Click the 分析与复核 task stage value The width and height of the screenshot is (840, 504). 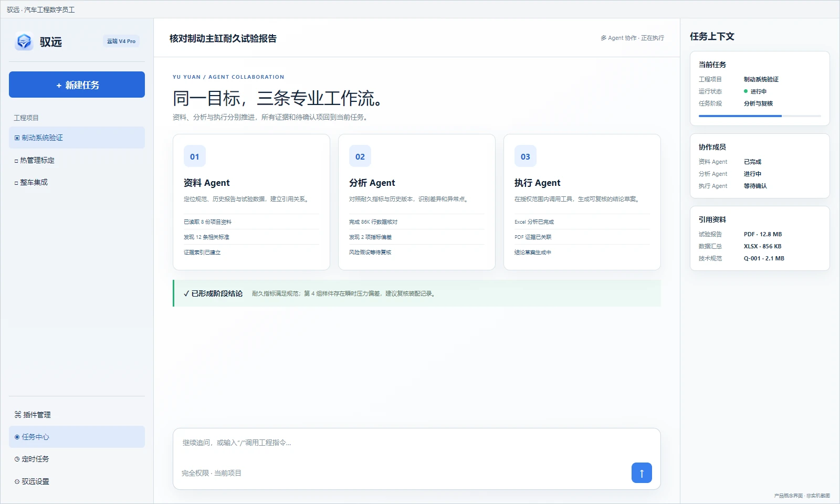point(758,103)
